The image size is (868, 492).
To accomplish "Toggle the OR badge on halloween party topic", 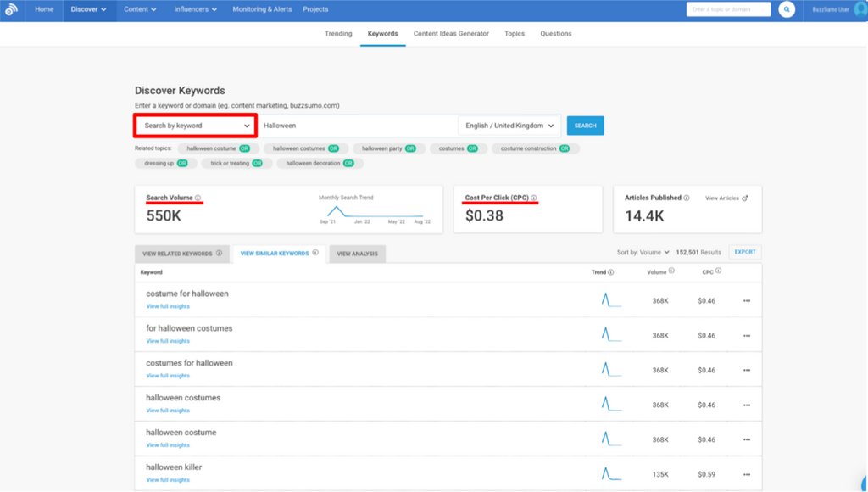I will pos(410,148).
